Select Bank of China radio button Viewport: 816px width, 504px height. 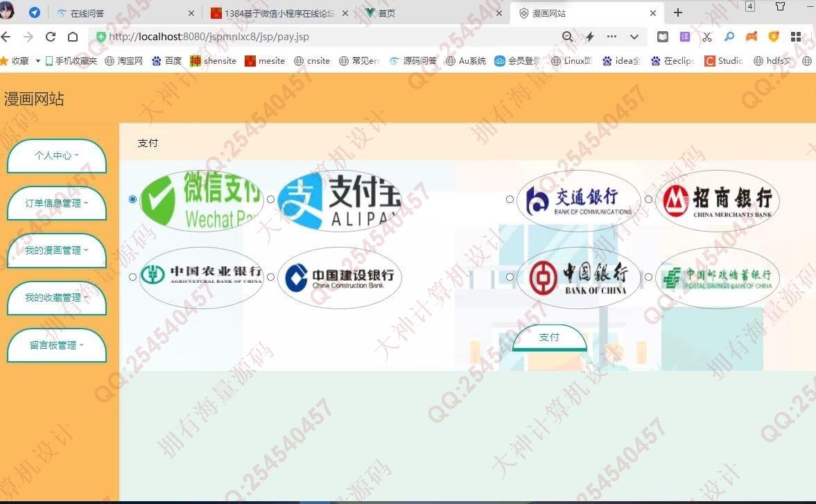tap(510, 277)
